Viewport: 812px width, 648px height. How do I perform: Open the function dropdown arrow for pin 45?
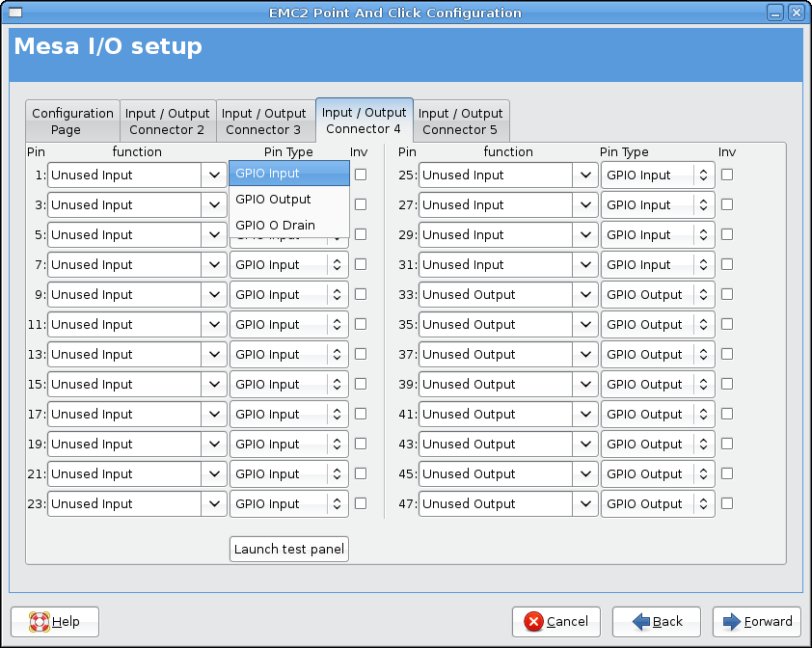tap(585, 474)
